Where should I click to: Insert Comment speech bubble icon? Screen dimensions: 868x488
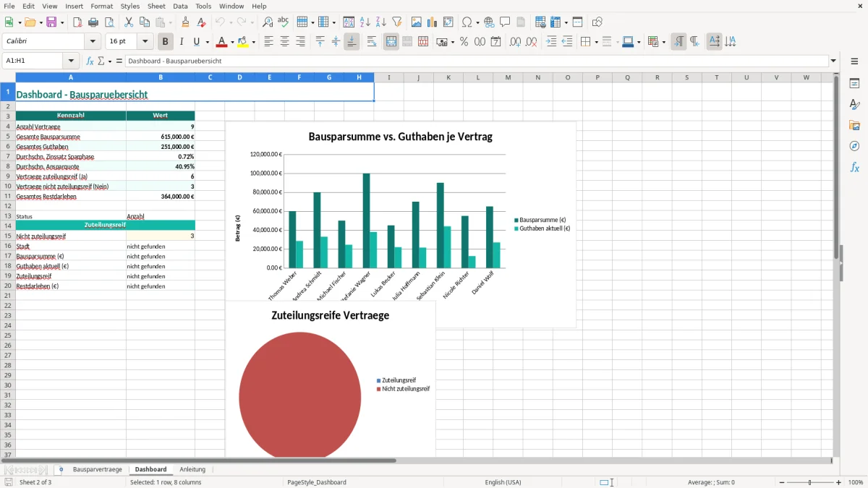click(x=505, y=22)
